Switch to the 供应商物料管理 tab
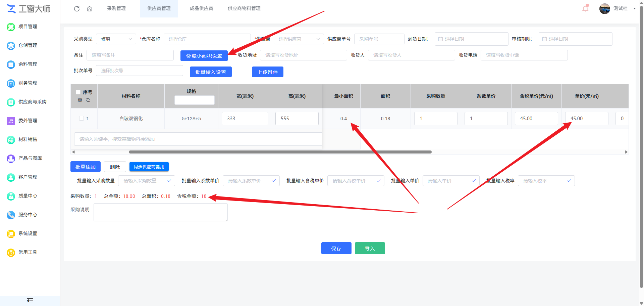This screenshot has height=306, width=644. pyautogui.click(x=244, y=8)
